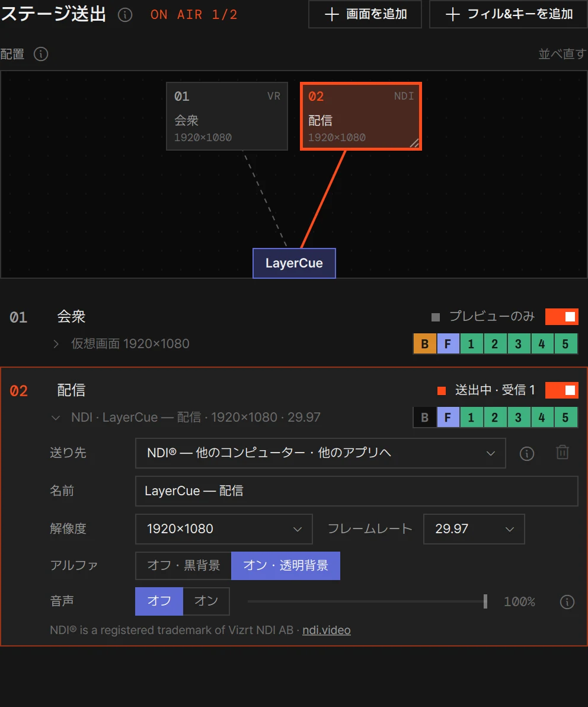The image size is (588, 707).
Task: Set 音声 to オン
Action: (206, 601)
